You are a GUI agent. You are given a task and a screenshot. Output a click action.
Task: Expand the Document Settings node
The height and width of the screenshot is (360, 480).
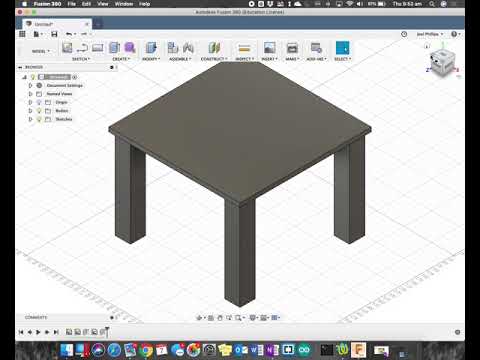pos(30,85)
